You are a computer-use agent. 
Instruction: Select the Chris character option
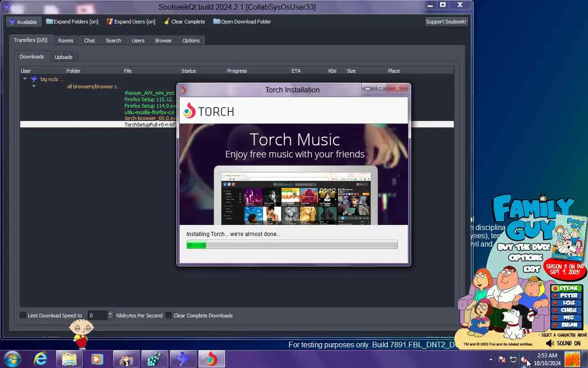pyautogui.click(x=566, y=310)
